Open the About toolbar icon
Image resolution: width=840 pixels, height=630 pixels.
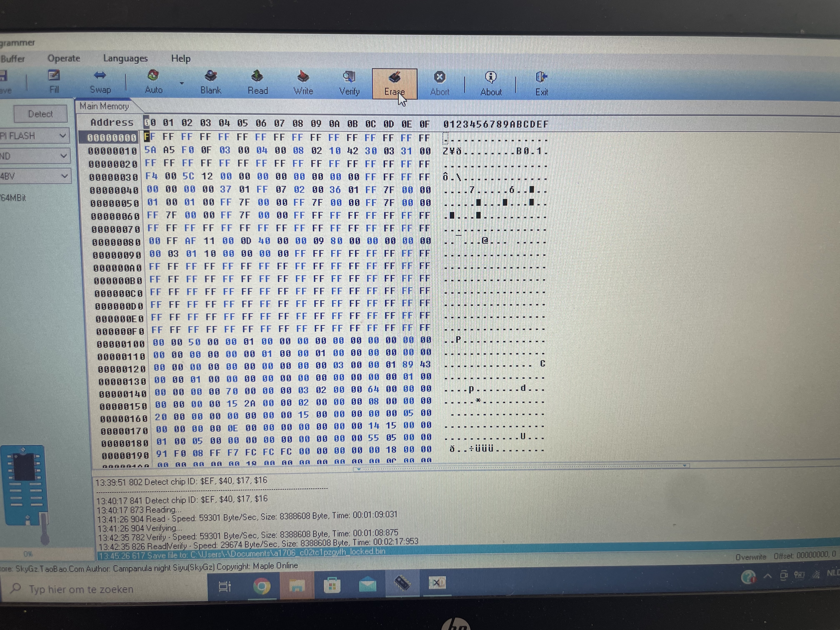(x=491, y=84)
